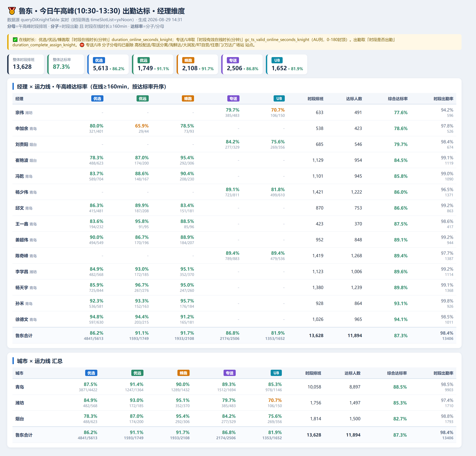476x456 pixels.
Task: Select the blue 优选 badge in the summary cards
Action: (x=99, y=60)
